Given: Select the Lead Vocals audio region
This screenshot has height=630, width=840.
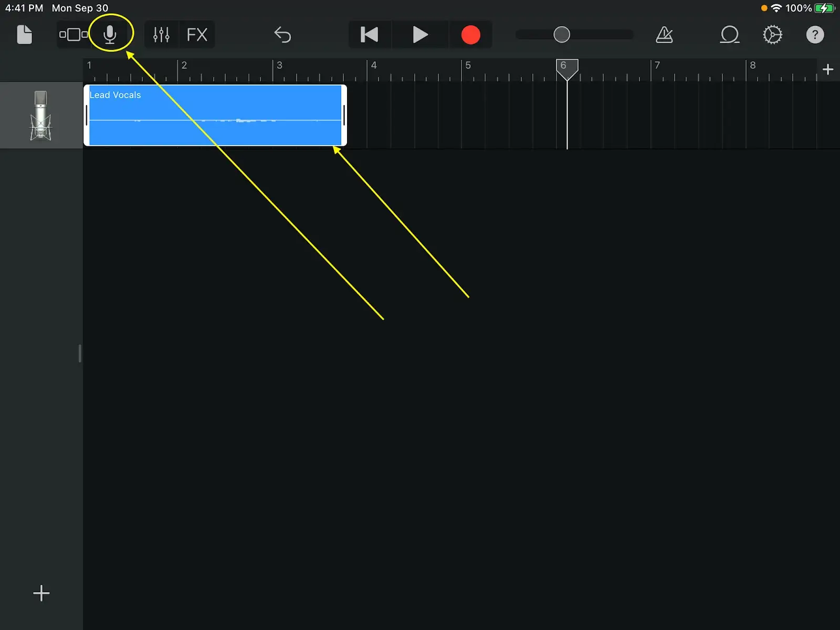Looking at the screenshot, I should pyautogui.click(x=215, y=115).
